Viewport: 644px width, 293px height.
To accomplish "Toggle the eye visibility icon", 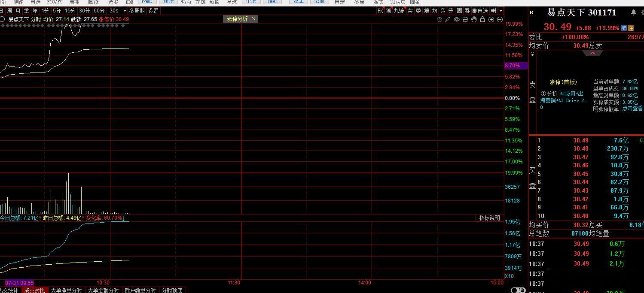I will click(x=457, y=19).
